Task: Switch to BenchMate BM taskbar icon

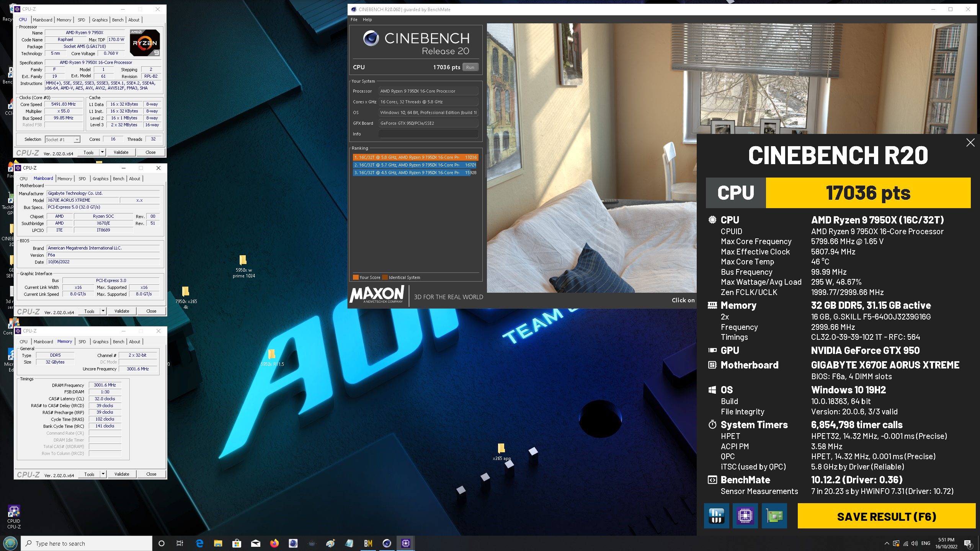Action: 368,543
